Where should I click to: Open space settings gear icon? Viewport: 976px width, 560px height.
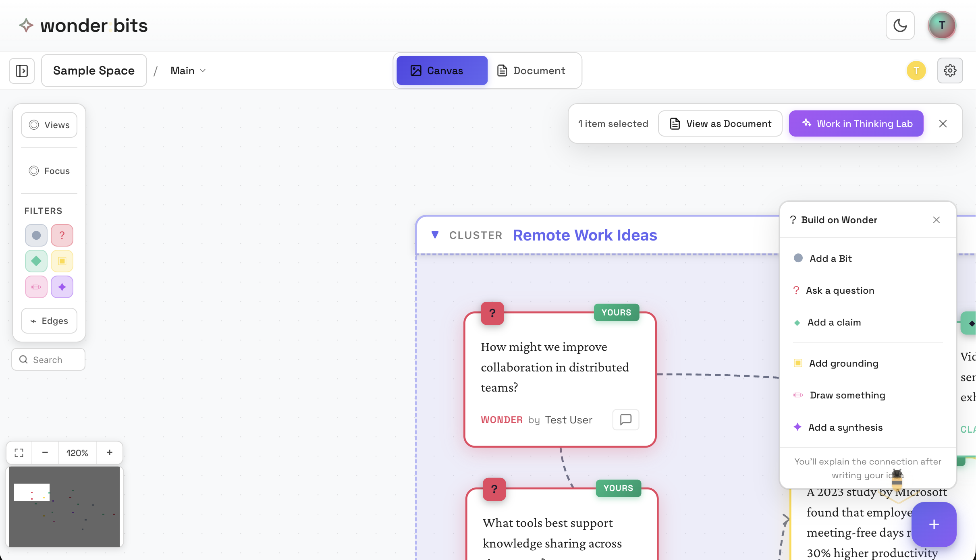click(x=950, y=71)
